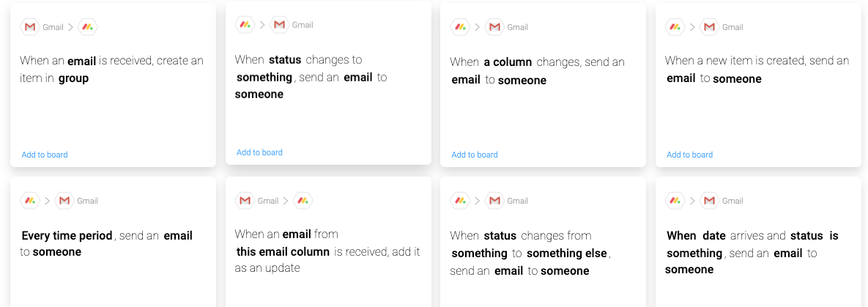868x307 pixels.
Task: Select the bold 'group' field
Action: [74, 78]
